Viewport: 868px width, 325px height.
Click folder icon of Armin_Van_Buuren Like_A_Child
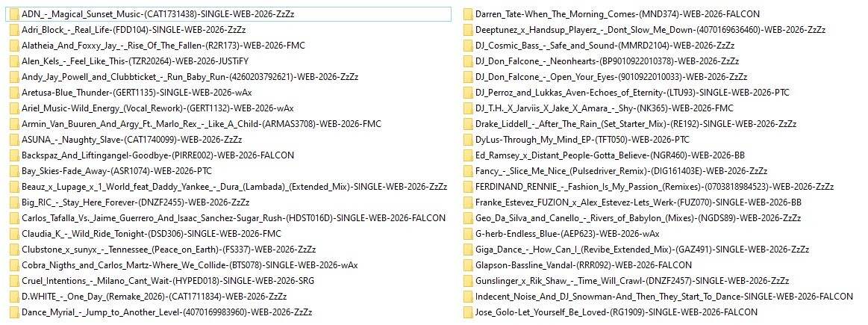[x=14, y=124]
